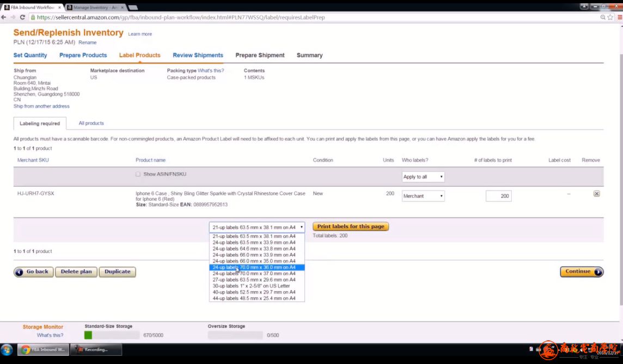The width and height of the screenshot is (623, 364).
Task: Bookmark page with the star icon
Action: coord(610,17)
